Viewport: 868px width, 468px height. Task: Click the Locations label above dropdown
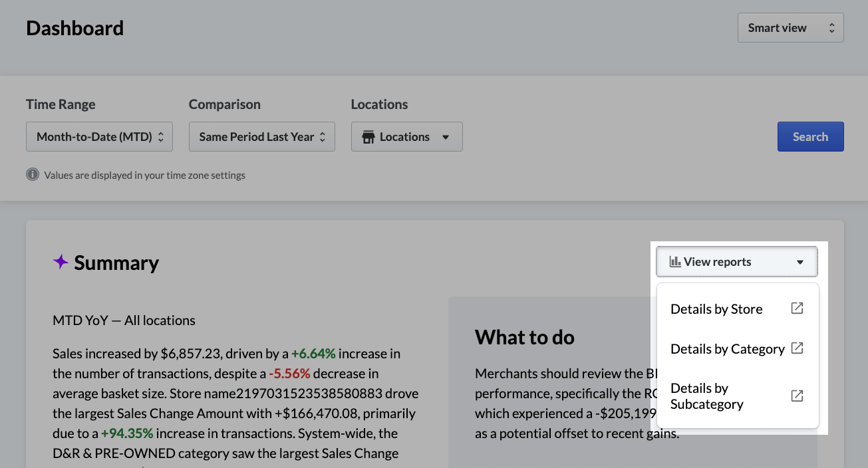(379, 104)
